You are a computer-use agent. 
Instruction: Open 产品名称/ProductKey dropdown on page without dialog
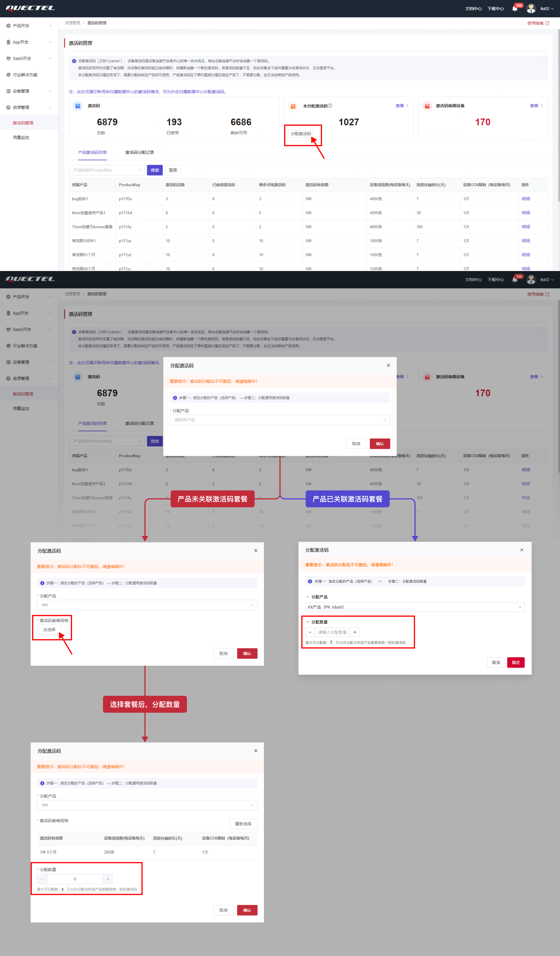[x=107, y=170]
